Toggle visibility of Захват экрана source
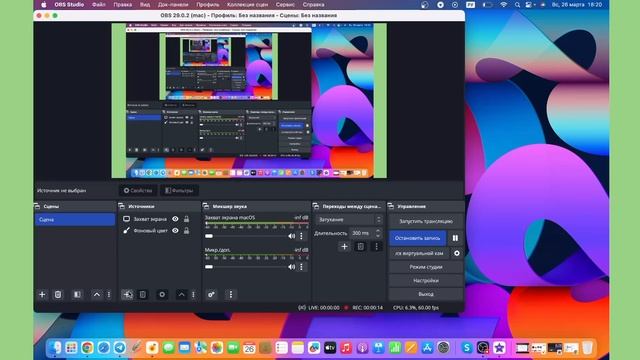Viewport: 640px width, 360px height. (175, 219)
